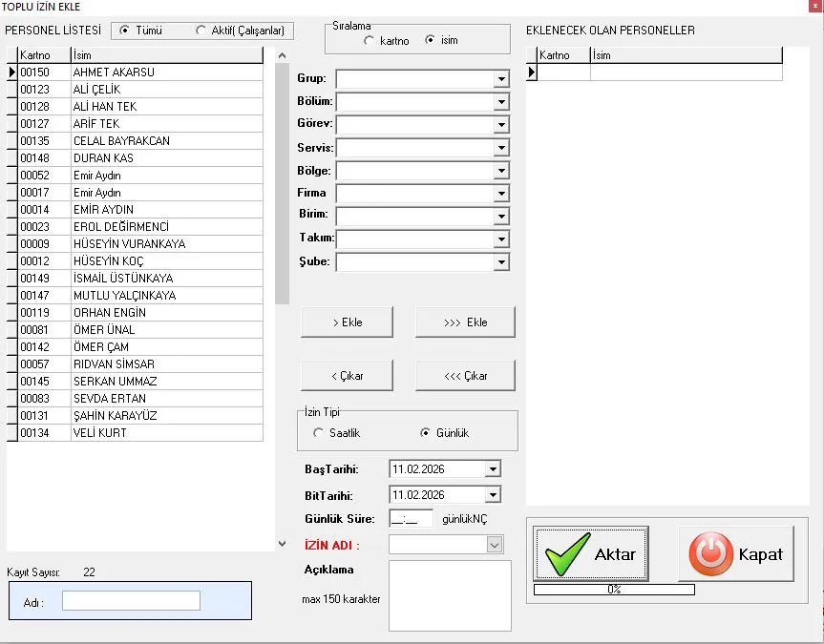This screenshot has width=824, height=644.
Task: Expand the Şube dropdown list
Action: pyautogui.click(x=501, y=261)
